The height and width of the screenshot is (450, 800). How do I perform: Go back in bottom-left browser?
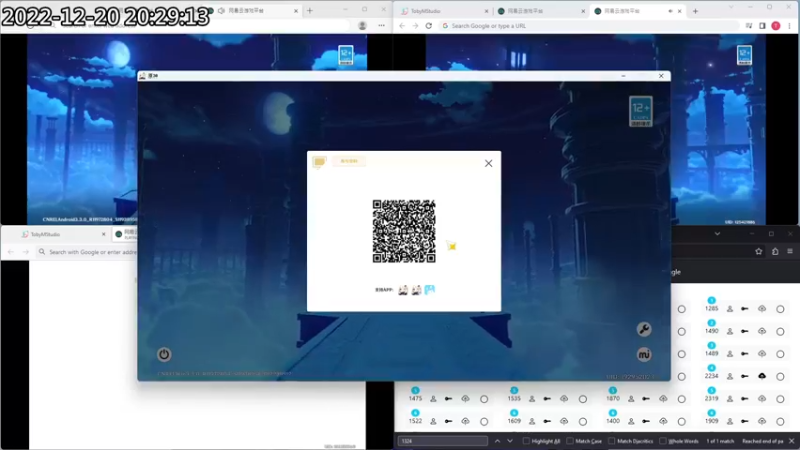point(11,252)
